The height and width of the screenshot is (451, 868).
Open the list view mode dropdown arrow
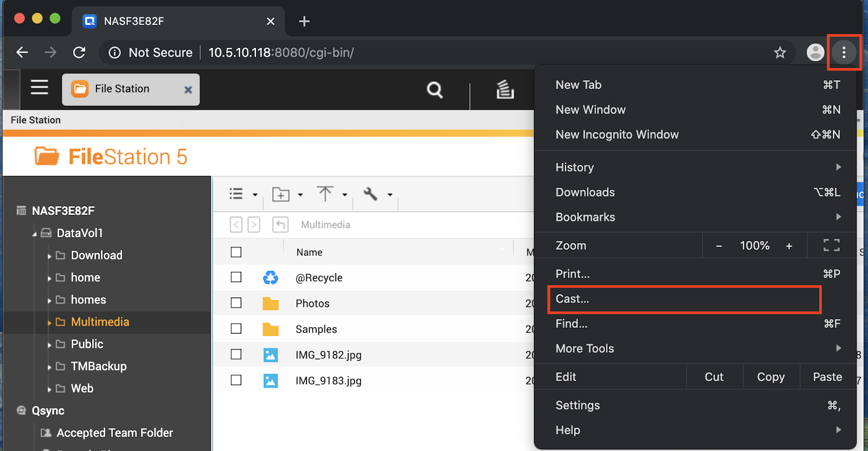[255, 195]
